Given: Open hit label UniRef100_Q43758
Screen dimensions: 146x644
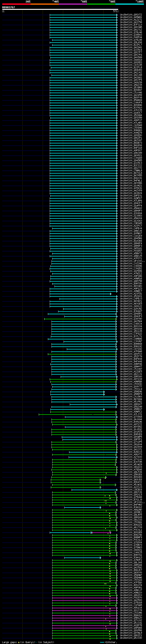Looking at the screenshot, I should coord(131,22).
